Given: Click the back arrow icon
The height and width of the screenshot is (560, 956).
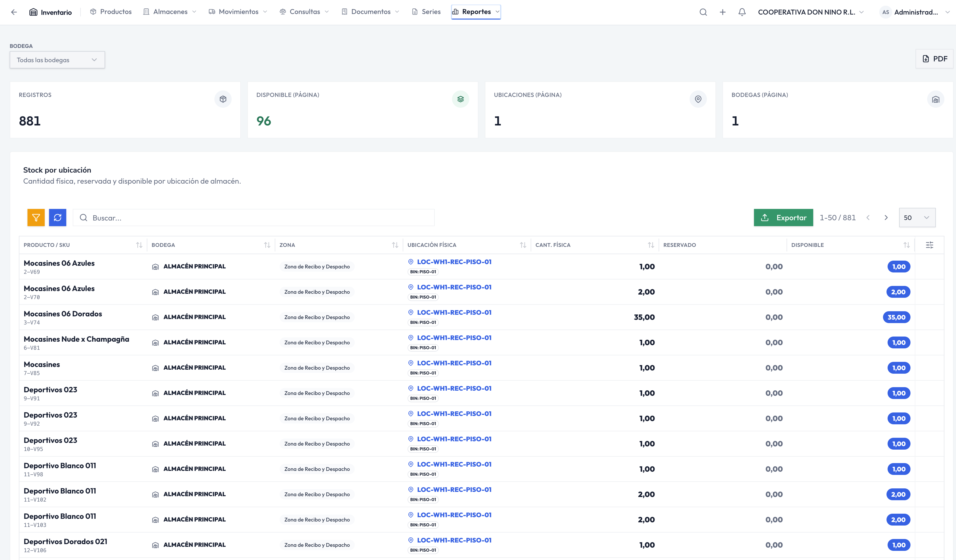Looking at the screenshot, I should 14,12.
